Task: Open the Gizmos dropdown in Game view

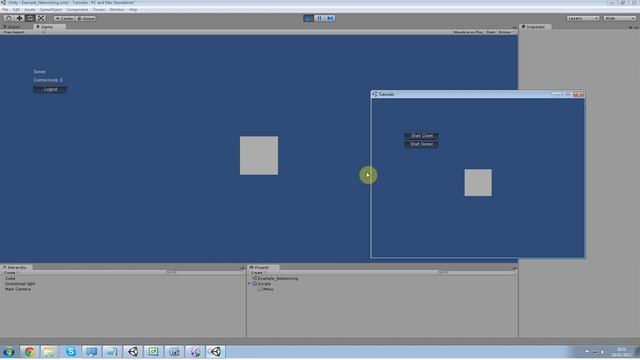Action: click(x=506, y=32)
